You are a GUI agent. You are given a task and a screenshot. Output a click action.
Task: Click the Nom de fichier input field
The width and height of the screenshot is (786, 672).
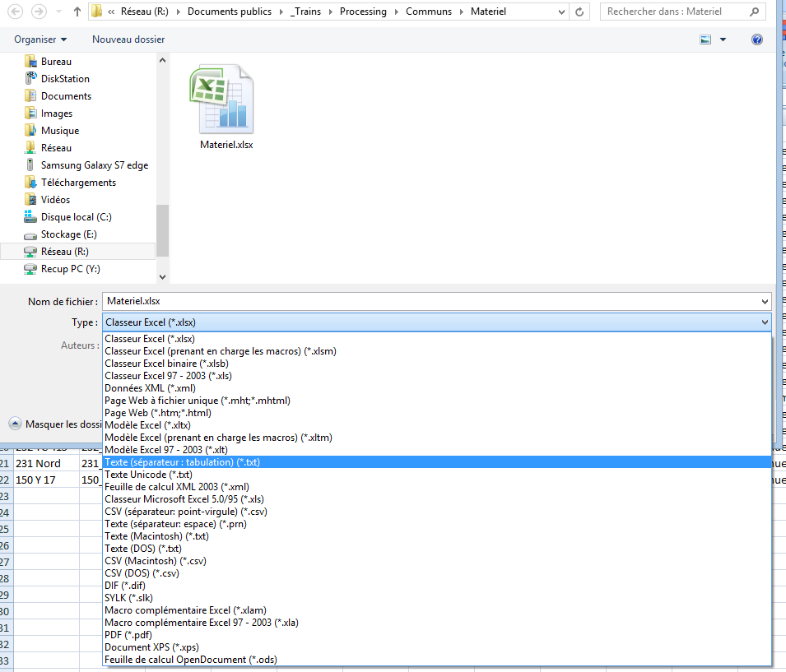click(x=431, y=301)
